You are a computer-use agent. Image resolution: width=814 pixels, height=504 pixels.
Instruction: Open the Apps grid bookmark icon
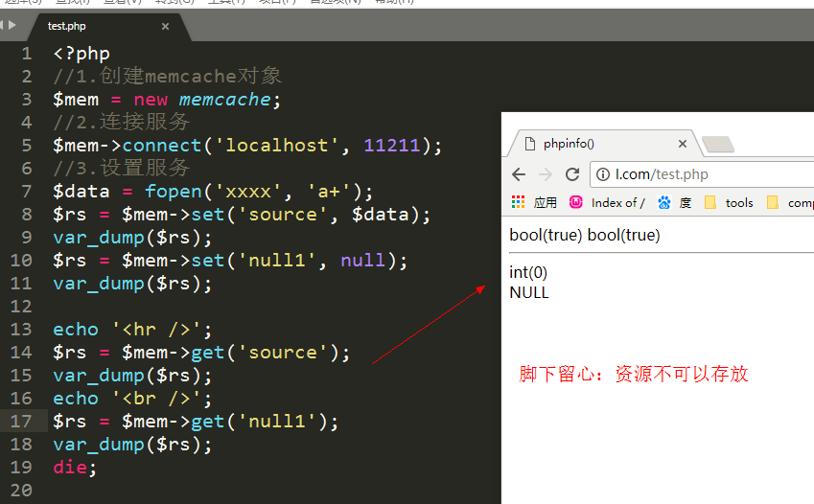519,202
